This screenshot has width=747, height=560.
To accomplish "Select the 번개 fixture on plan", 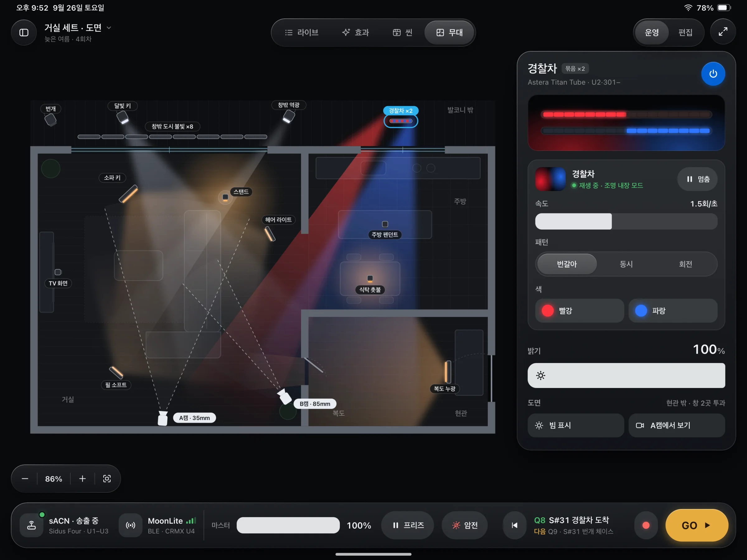I will (51, 119).
